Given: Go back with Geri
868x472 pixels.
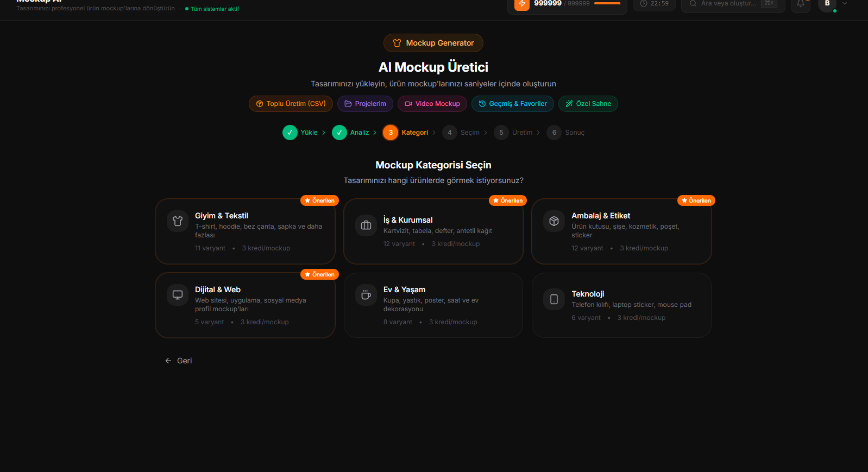Looking at the screenshot, I should pos(178,361).
